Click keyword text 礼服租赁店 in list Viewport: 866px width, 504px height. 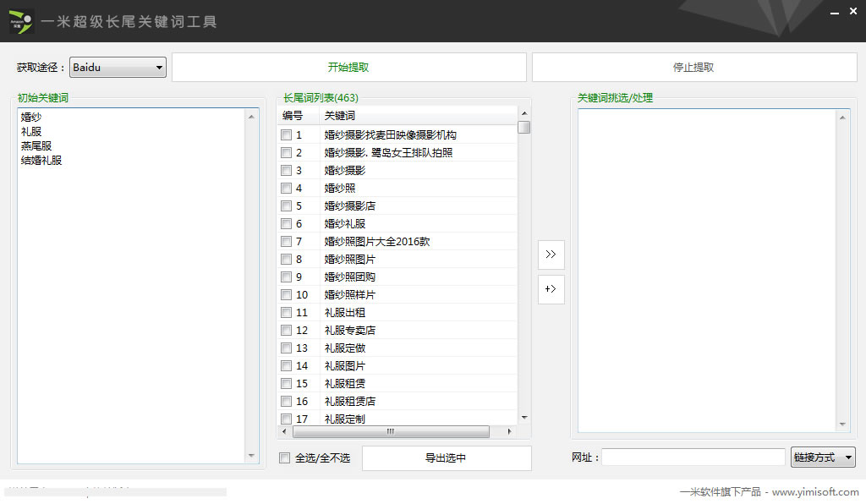coord(349,402)
